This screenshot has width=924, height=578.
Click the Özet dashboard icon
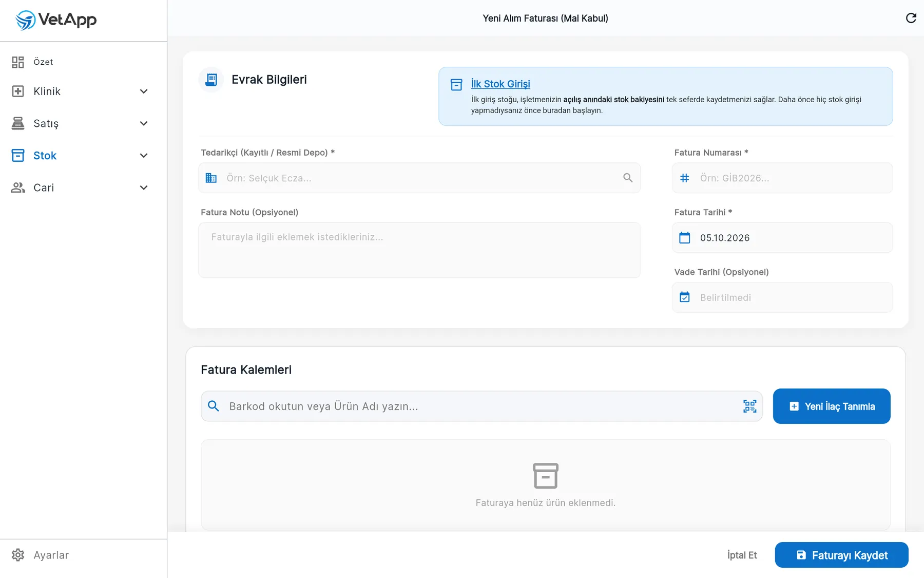tap(18, 62)
